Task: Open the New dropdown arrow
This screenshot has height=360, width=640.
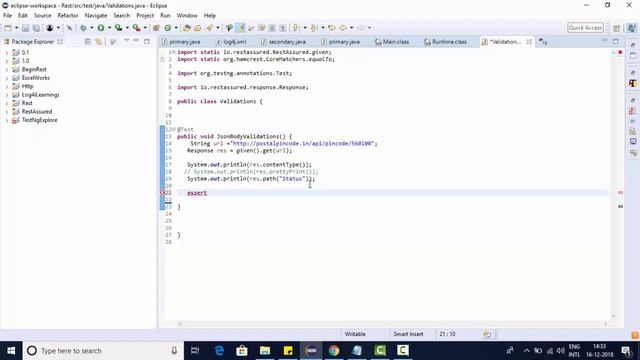Action: coord(17,28)
